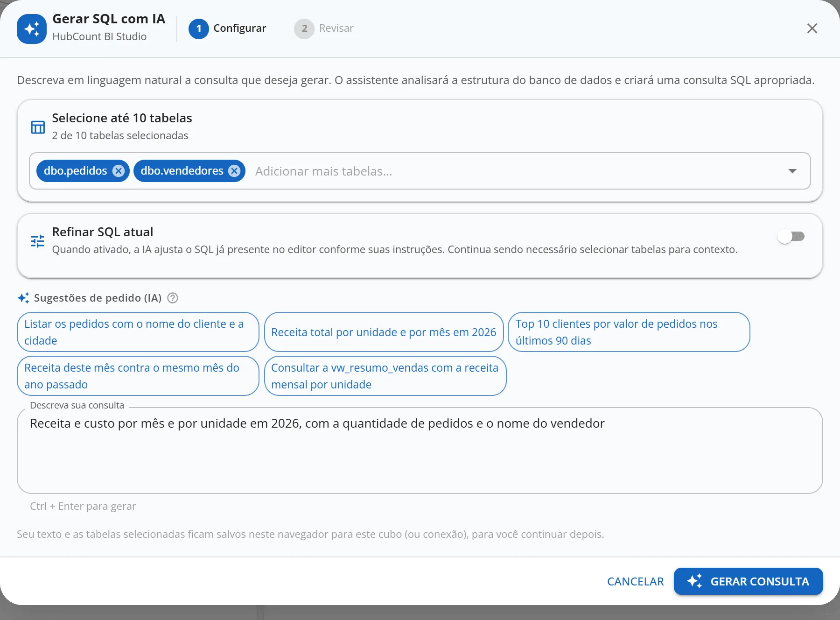The height and width of the screenshot is (620, 840).
Task: Select the dbo.pedidos chip label
Action: point(76,171)
